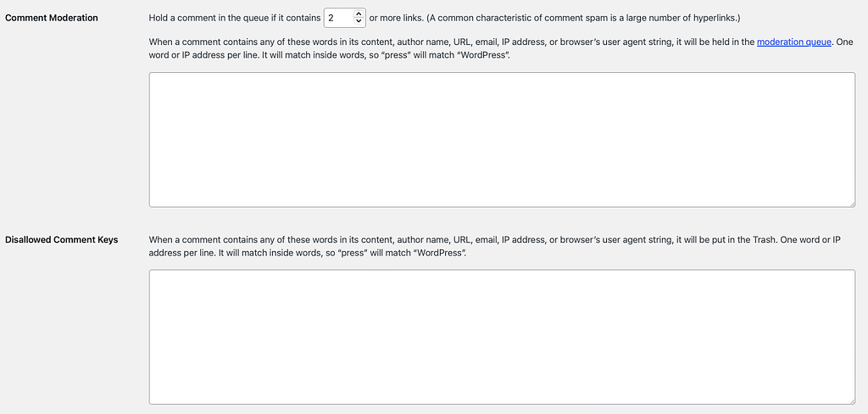
Task: Click the "Disallowed Comment Keys" section heading
Action: tap(62, 240)
